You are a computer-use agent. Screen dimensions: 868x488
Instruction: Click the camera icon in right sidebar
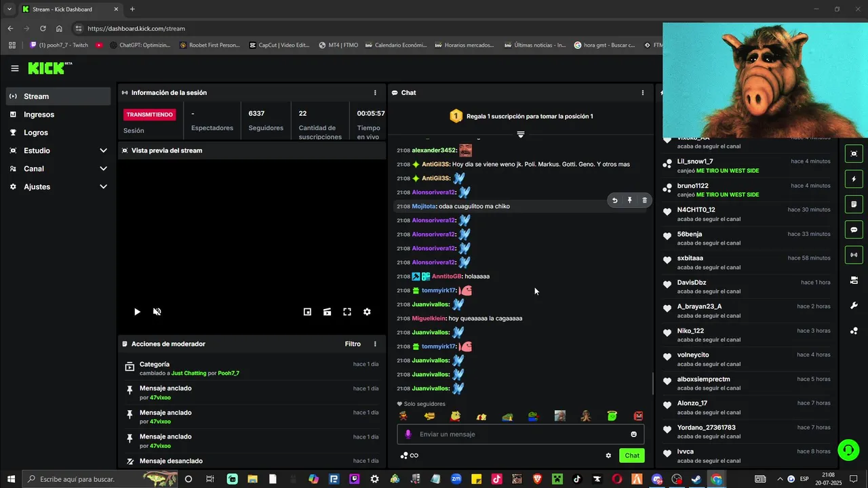coord(854,280)
